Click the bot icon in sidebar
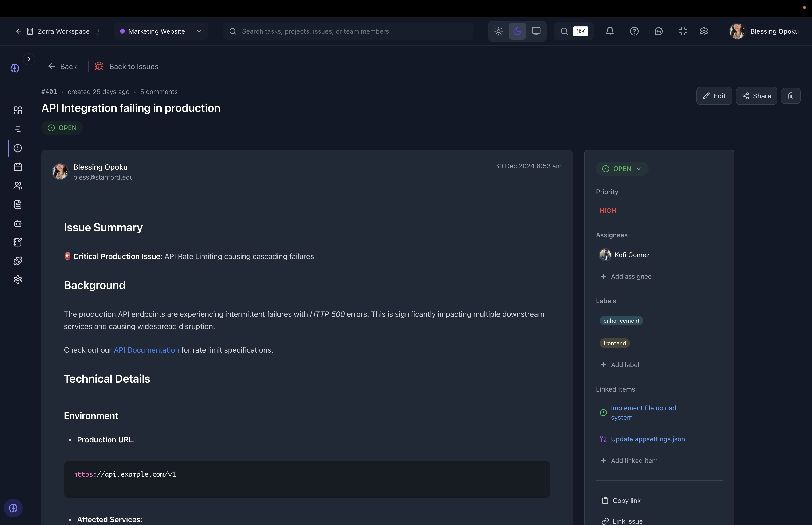Screen dimensions: 812x525 [18, 223]
